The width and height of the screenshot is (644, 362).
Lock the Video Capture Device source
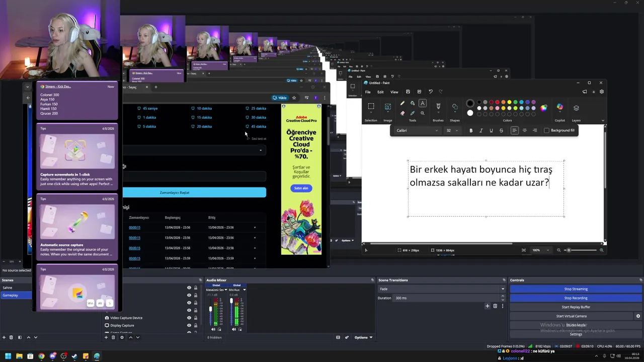tap(196, 318)
